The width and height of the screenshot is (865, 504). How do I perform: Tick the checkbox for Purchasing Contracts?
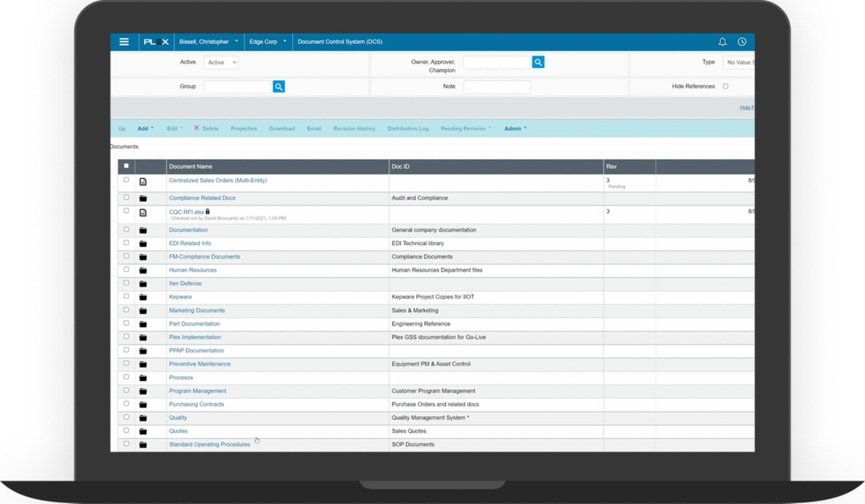click(x=127, y=403)
